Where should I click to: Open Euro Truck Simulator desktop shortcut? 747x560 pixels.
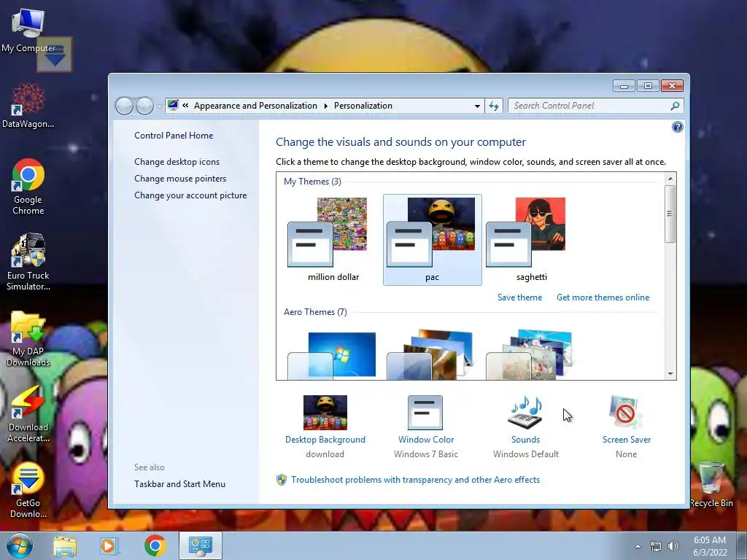(28, 262)
